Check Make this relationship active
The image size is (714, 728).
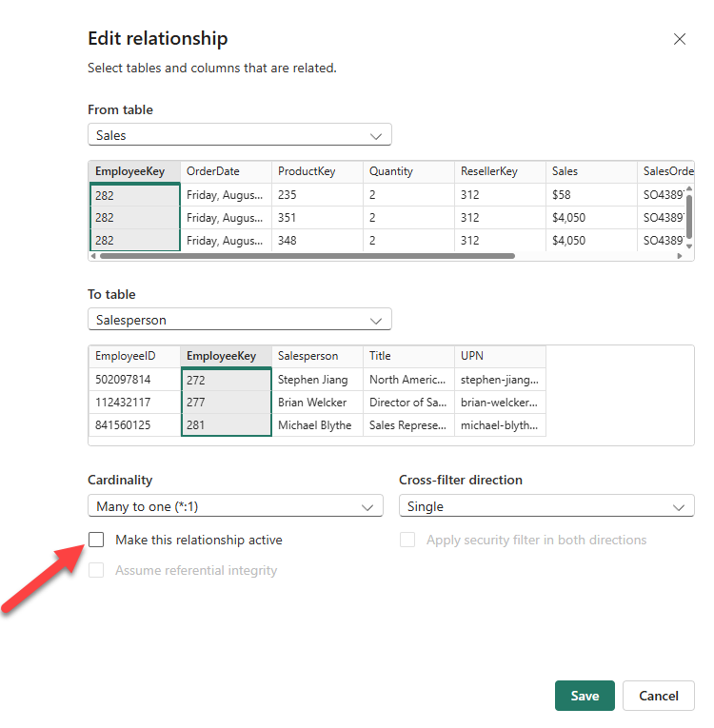pos(96,540)
